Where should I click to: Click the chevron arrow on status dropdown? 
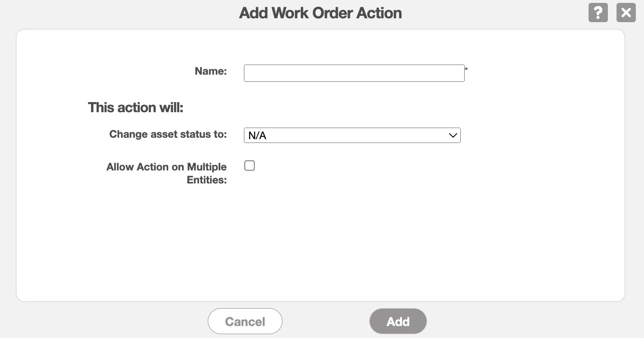point(453,135)
